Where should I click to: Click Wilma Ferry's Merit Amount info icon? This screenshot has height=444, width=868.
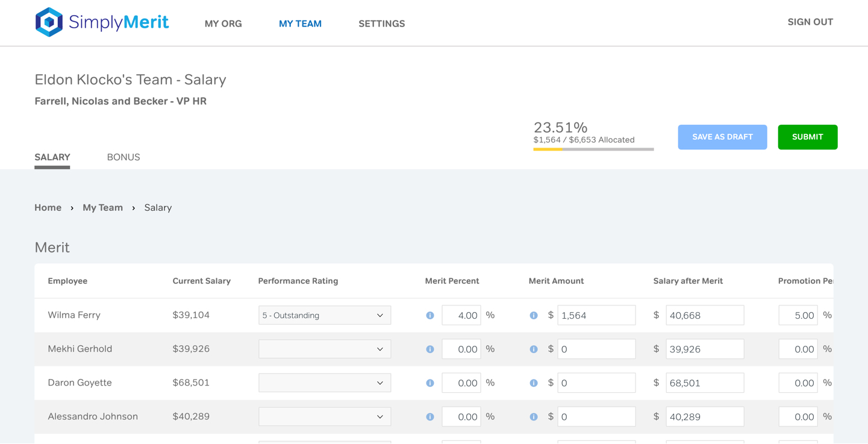[534, 316]
